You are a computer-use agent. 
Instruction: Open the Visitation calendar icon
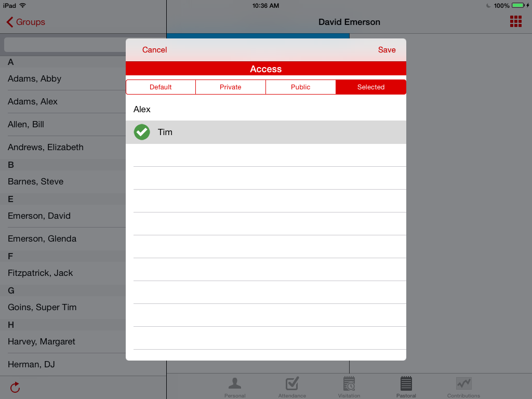pos(349,384)
